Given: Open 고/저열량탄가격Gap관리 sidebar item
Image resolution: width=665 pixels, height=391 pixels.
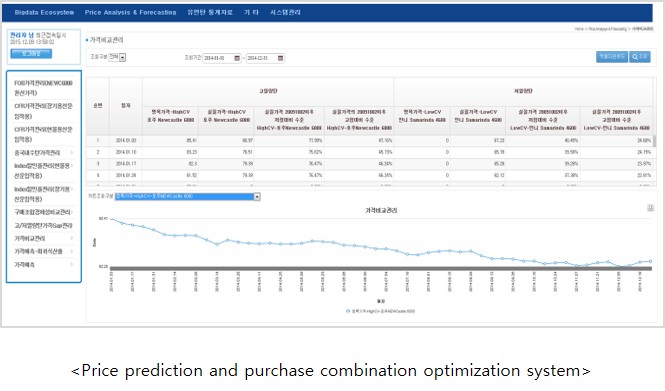Looking at the screenshot, I should coord(43,225).
